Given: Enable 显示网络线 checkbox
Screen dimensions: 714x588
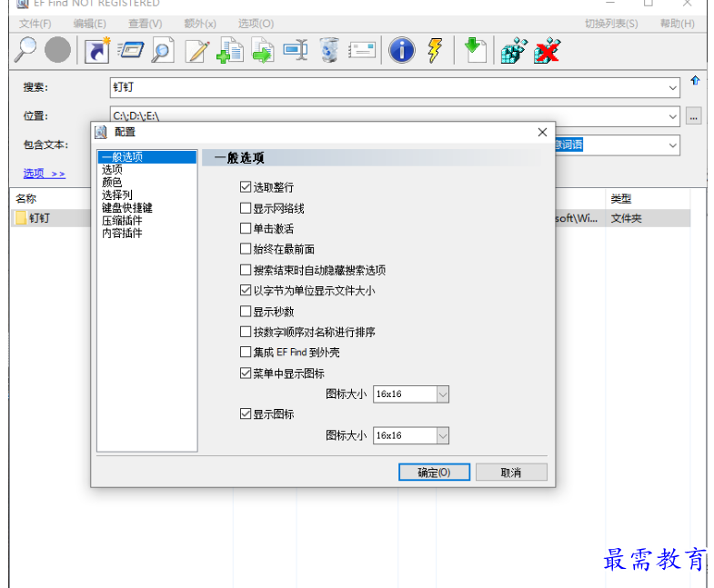Looking at the screenshot, I should tap(246, 208).
